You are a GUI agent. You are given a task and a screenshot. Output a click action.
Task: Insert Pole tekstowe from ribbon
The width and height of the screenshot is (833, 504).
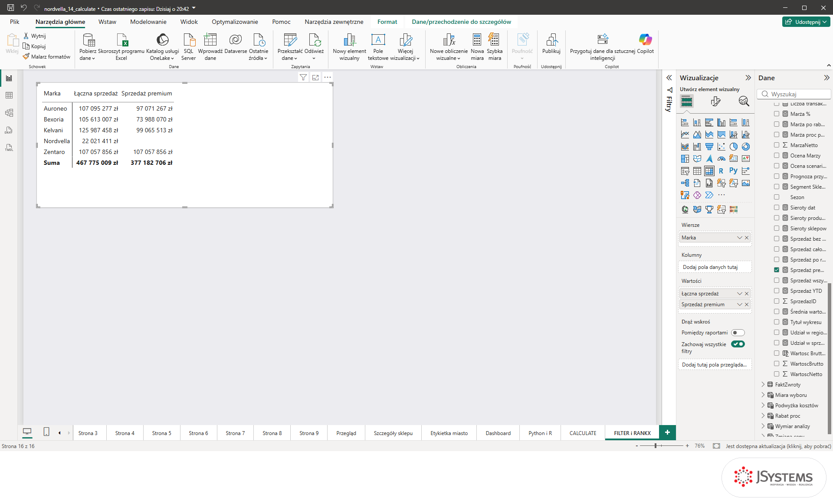[378, 47]
